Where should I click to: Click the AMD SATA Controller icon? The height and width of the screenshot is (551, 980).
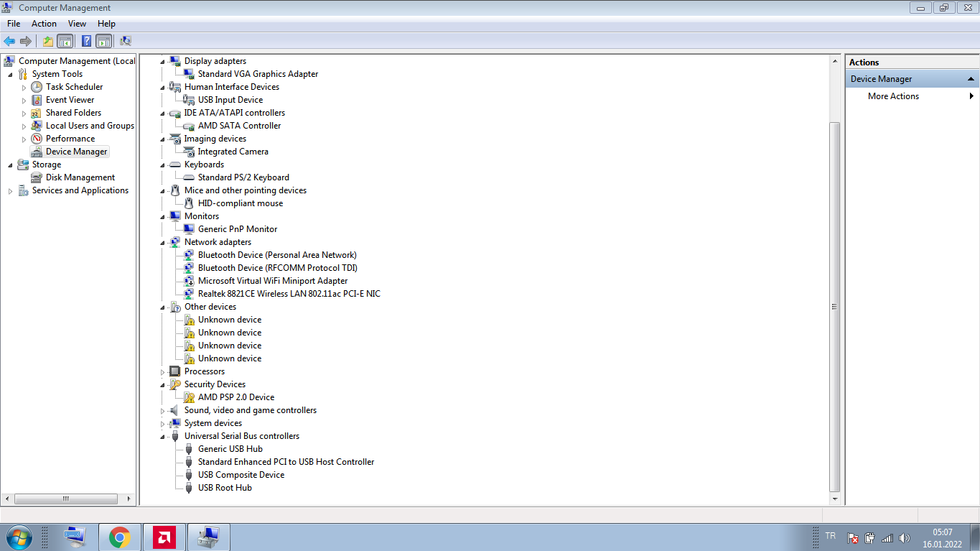tap(189, 126)
